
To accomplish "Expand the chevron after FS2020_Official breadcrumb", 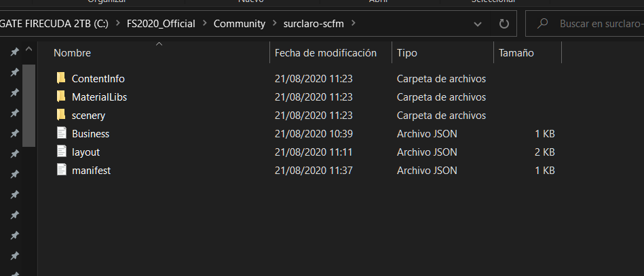I will (204, 24).
